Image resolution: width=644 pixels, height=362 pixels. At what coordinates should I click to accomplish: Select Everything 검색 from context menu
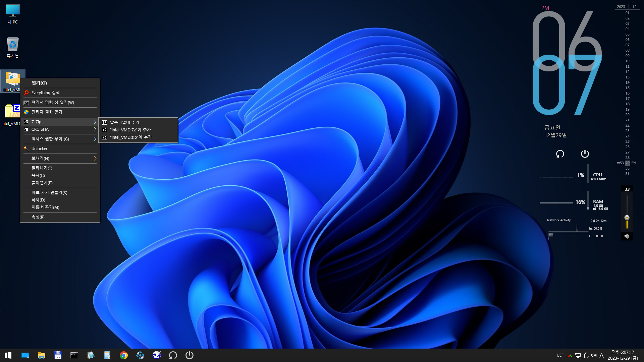(x=60, y=93)
